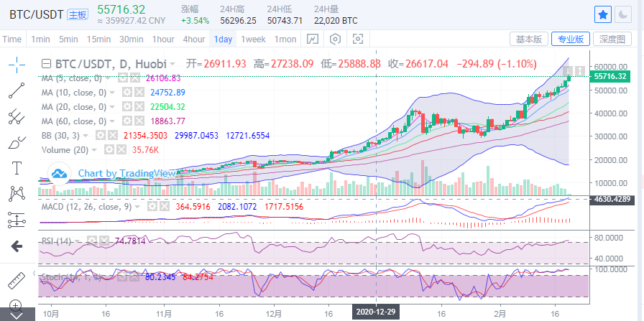The height and width of the screenshot is (321, 644).
Task: Select the XABCD pattern tool
Action: 17,194
